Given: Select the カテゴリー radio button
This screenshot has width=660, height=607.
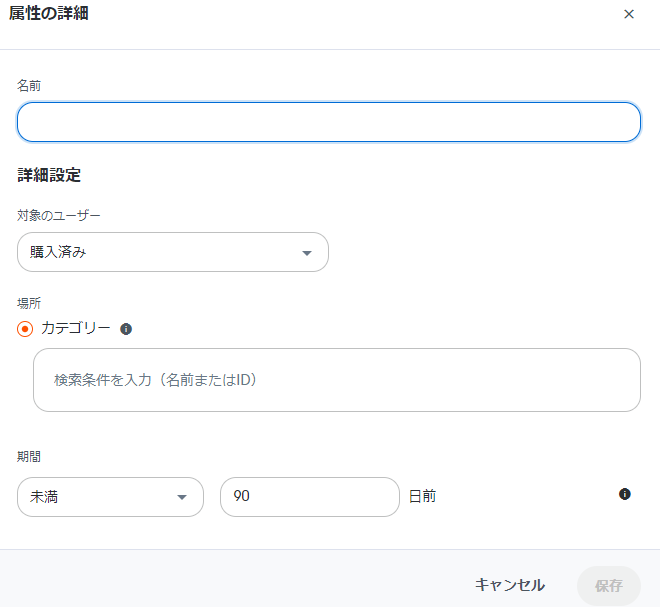Looking at the screenshot, I should [26, 329].
